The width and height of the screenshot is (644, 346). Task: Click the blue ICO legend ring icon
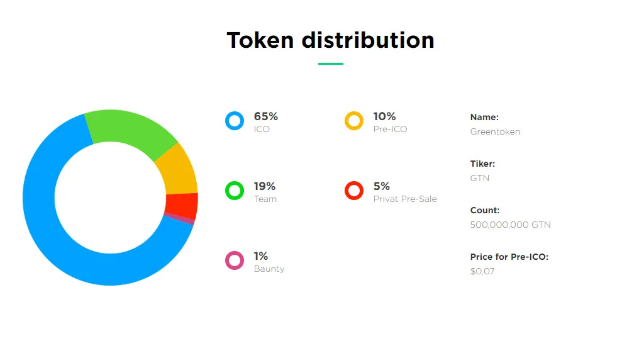pos(235,121)
